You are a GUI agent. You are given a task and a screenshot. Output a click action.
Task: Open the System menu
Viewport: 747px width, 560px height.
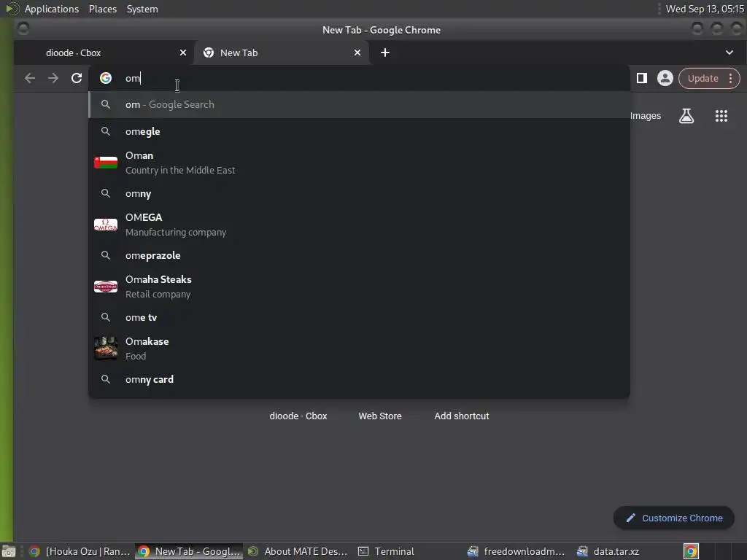coord(142,9)
